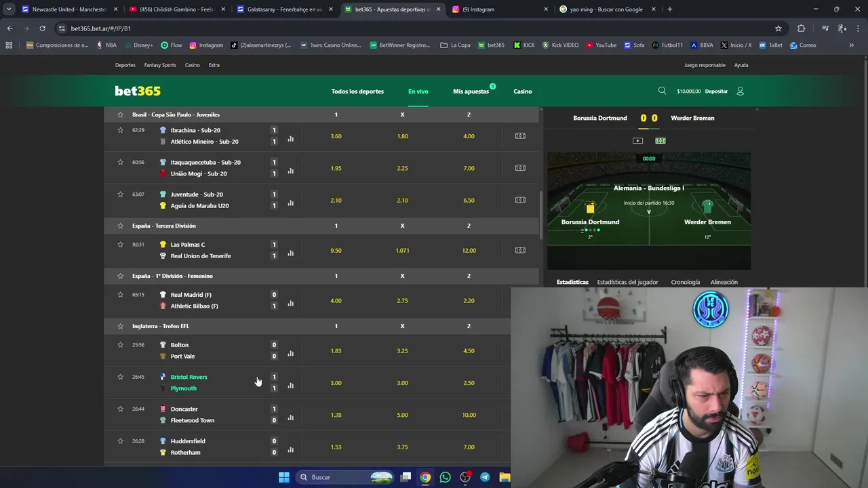Image resolution: width=868 pixels, height=488 pixels.
Task: Switch to the Newcastle United browser tab
Action: (71, 9)
